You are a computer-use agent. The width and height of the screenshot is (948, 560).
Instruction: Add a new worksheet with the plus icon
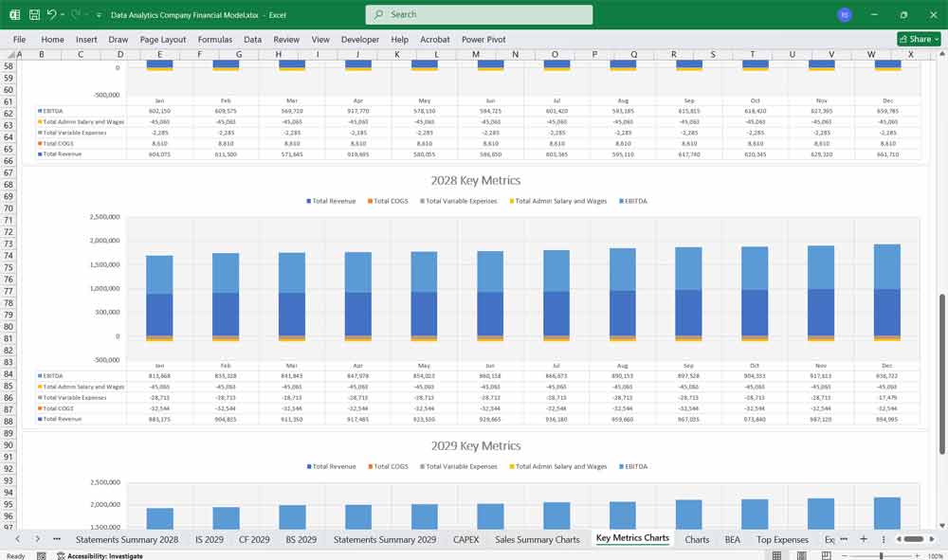click(x=863, y=539)
